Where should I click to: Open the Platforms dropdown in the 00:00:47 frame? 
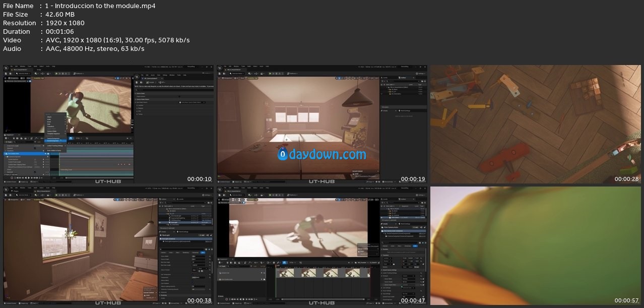[x=292, y=195]
